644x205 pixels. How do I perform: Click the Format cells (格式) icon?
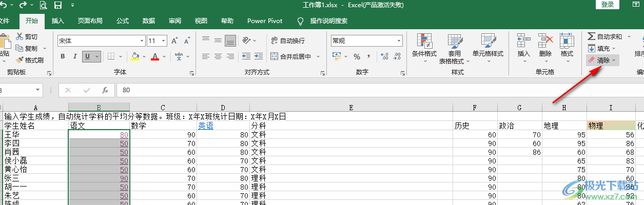[x=567, y=48]
